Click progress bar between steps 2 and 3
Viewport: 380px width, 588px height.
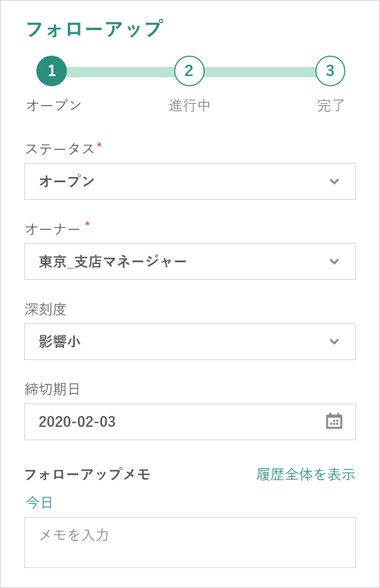[260, 72]
